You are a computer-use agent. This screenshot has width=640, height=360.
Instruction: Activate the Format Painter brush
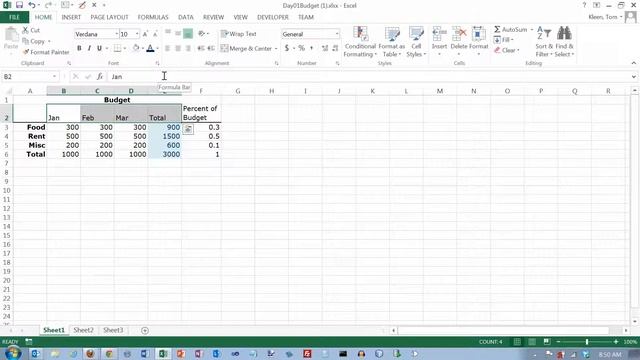tap(46, 52)
